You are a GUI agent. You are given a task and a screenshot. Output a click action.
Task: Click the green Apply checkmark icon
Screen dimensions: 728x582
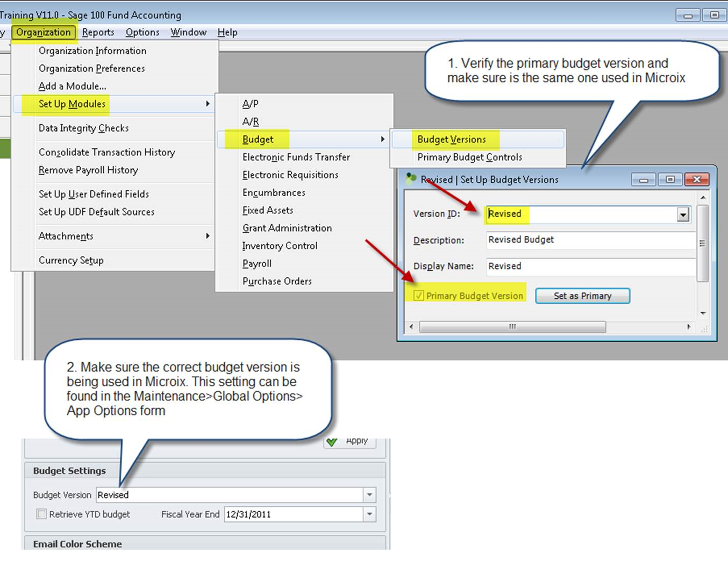coord(332,442)
